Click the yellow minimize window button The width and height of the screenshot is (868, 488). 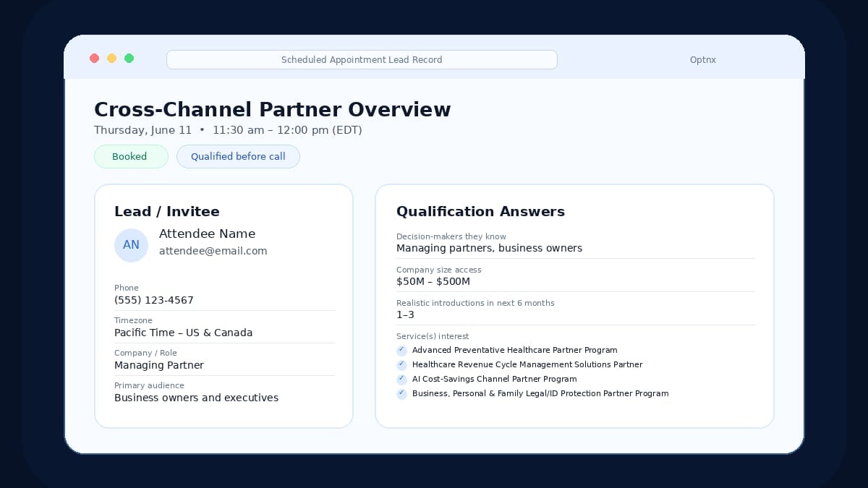click(x=111, y=59)
